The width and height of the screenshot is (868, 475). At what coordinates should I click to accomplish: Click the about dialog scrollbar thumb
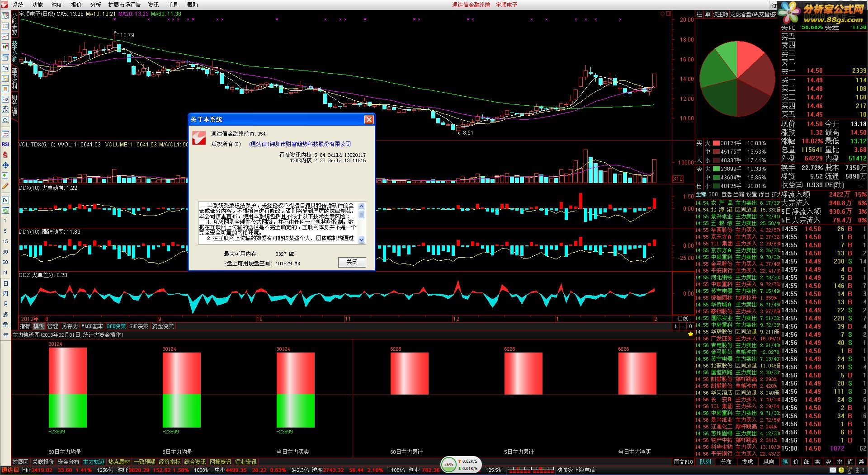[362, 214]
